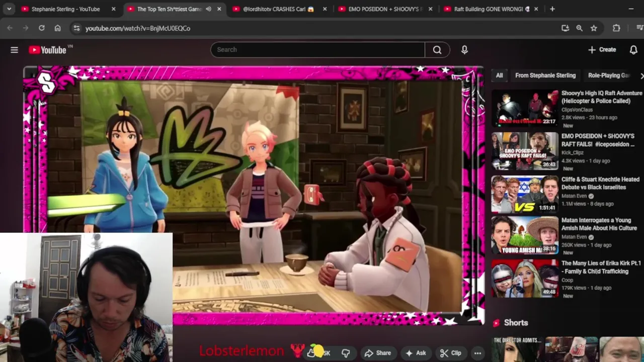This screenshot has height=362, width=644.
Task: Select the All filter chip
Action: (x=499, y=75)
